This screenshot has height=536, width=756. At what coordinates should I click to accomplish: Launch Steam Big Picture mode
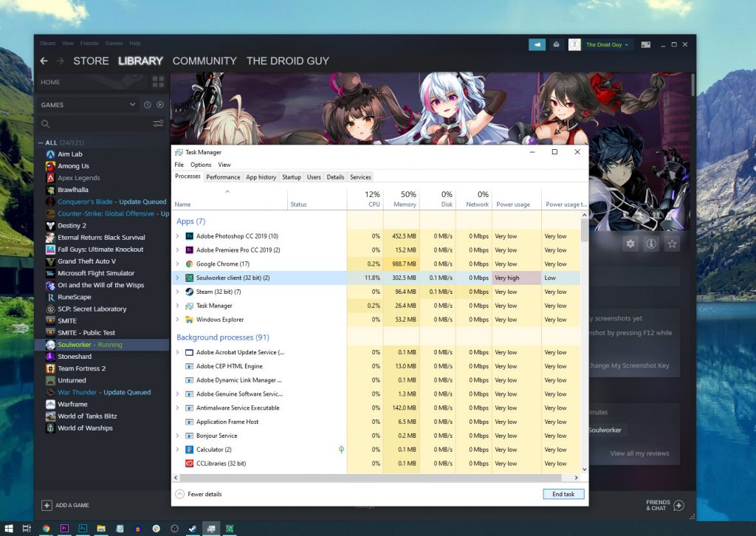click(x=645, y=44)
